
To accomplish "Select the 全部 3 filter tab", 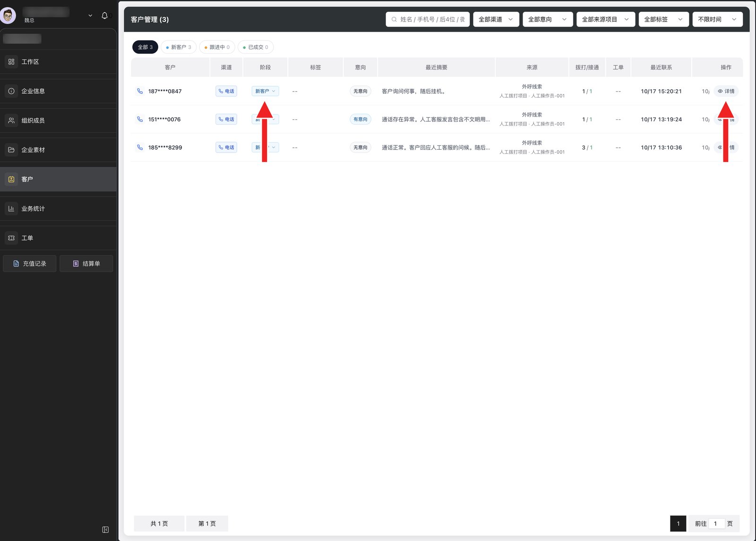I will [x=145, y=47].
